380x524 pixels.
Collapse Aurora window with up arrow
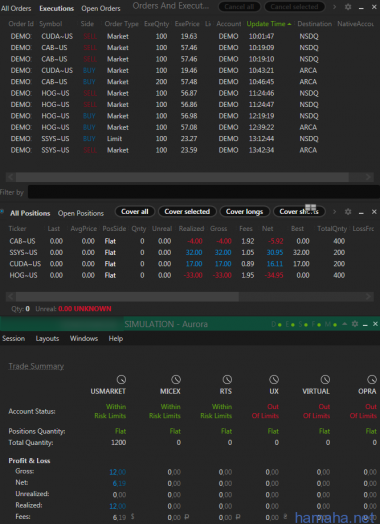(x=345, y=324)
